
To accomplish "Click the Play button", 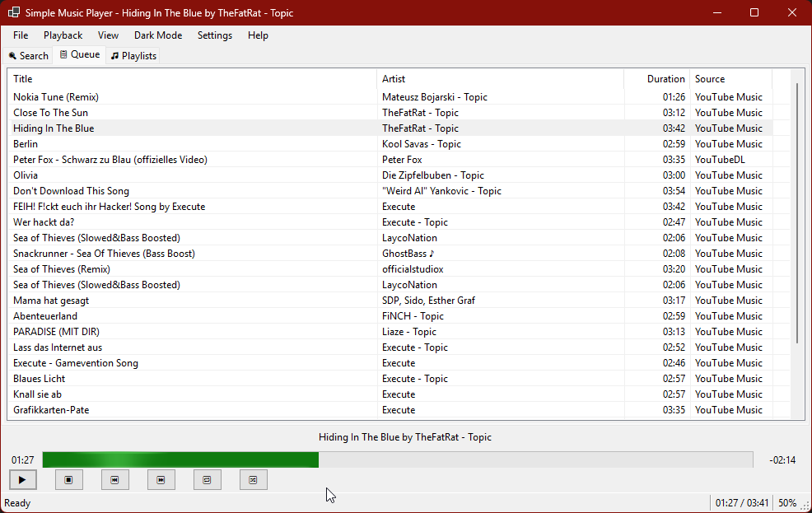I will 23,480.
